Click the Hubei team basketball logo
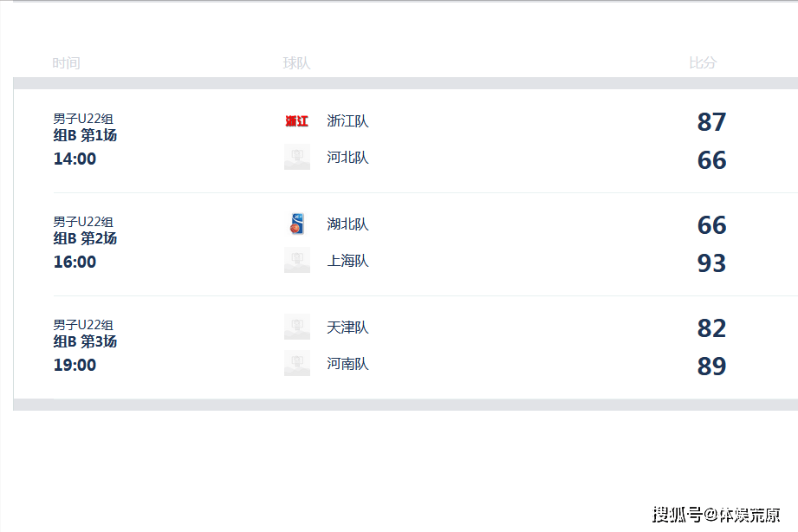 296,224
